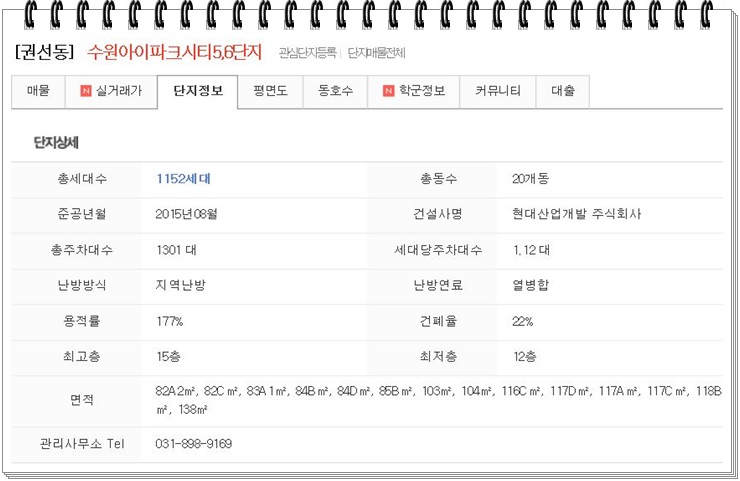Image resolution: width=740 pixels, height=481 pixels.
Task: Select the phone number 031-898-9169
Action: [193, 444]
